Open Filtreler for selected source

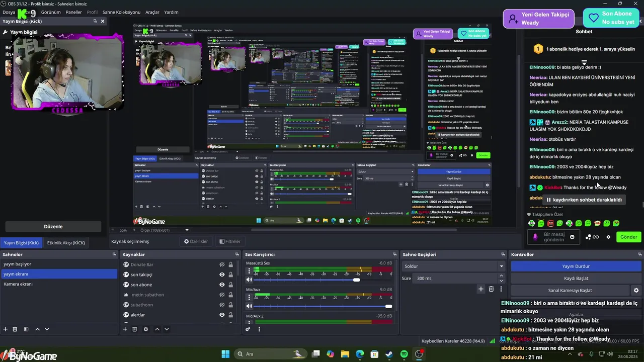(230, 241)
